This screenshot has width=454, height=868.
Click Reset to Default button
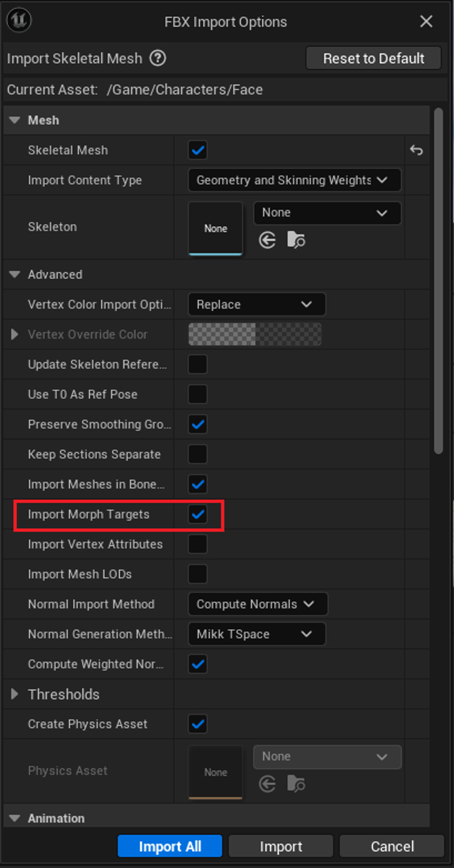click(x=373, y=58)
